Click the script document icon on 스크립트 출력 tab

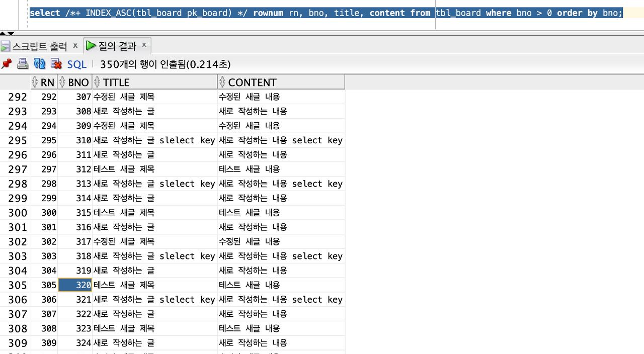[x=6, y=45]
